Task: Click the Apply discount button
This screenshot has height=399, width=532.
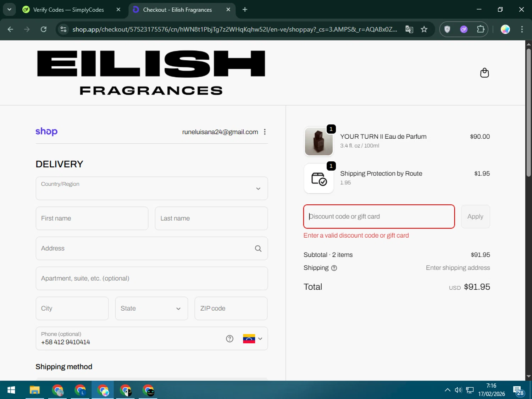Action: coord(475,217)
